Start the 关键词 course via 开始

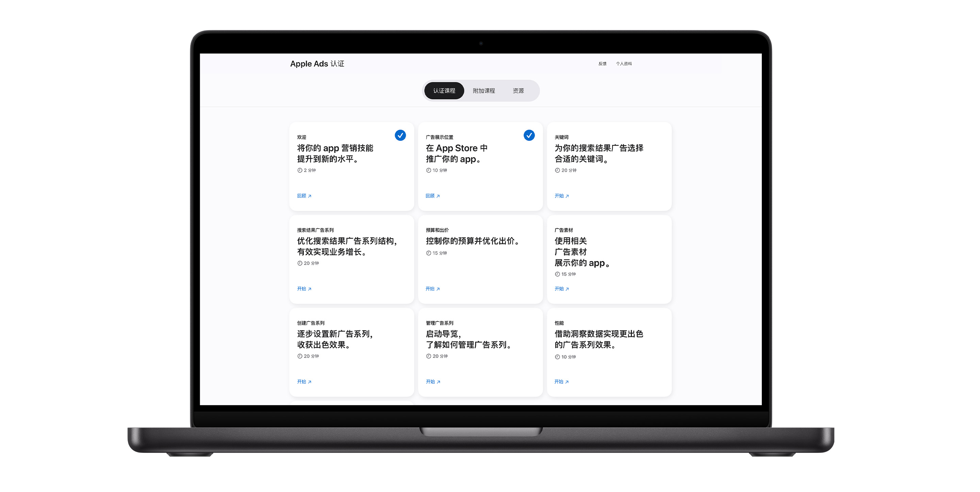point(561,196)
